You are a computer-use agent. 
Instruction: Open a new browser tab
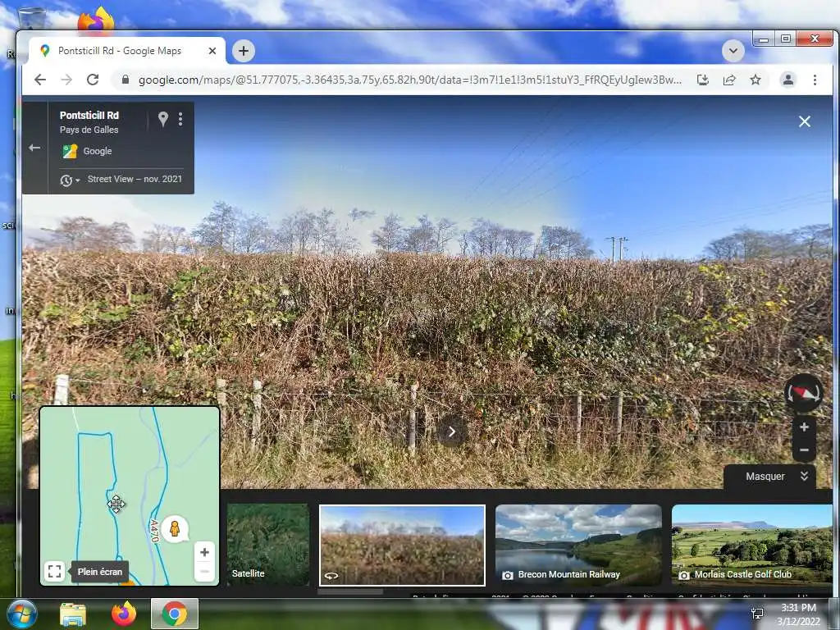[x=244, y=51]
